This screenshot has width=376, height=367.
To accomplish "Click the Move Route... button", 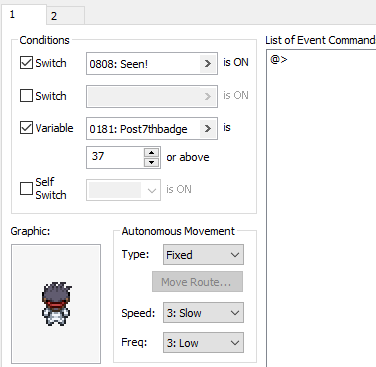I will 197,282.
